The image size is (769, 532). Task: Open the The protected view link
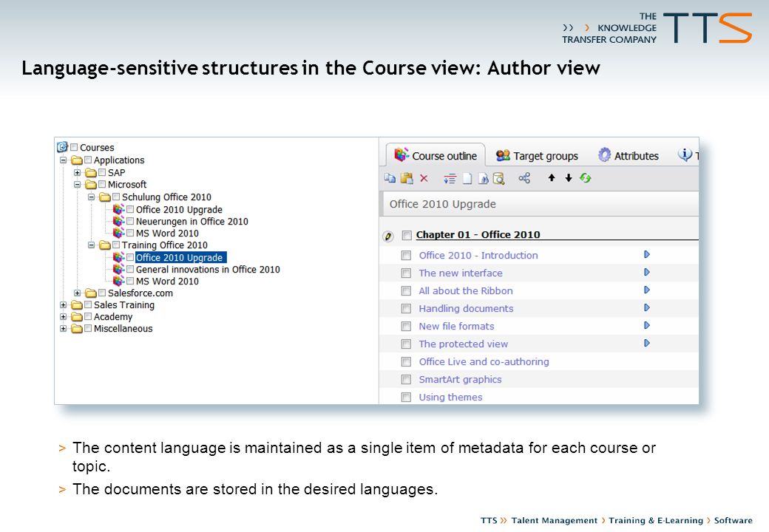click(x=463, y=344)
